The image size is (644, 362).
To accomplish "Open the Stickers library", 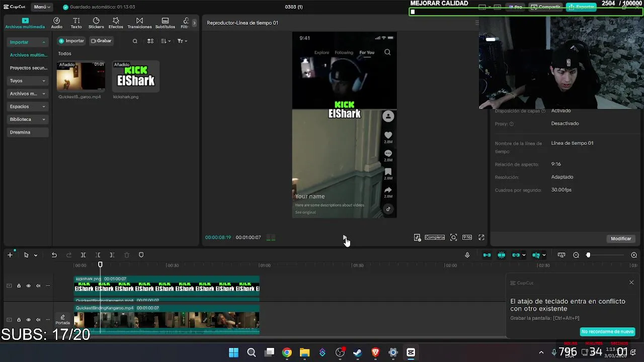I will (x=96, y=23).
